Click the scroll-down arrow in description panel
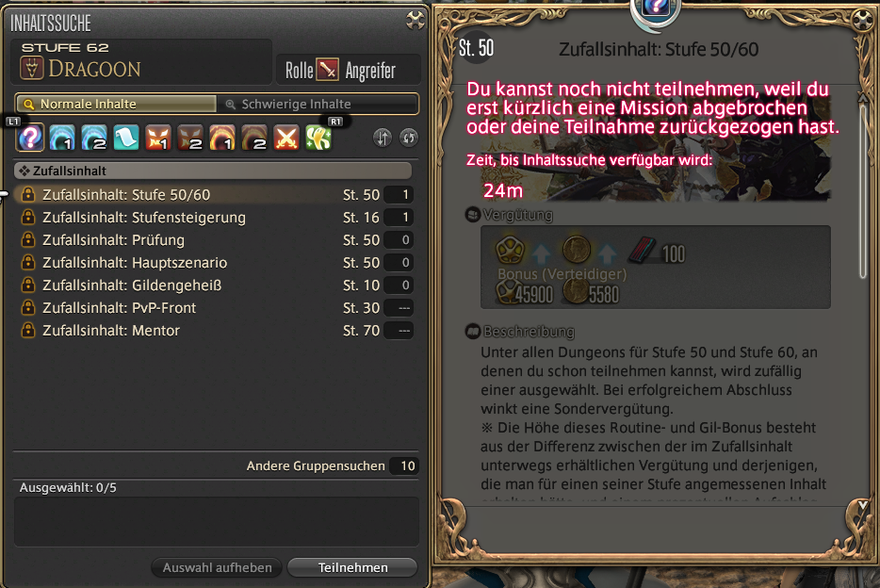880x588 pixels. (x=863, y=505)
